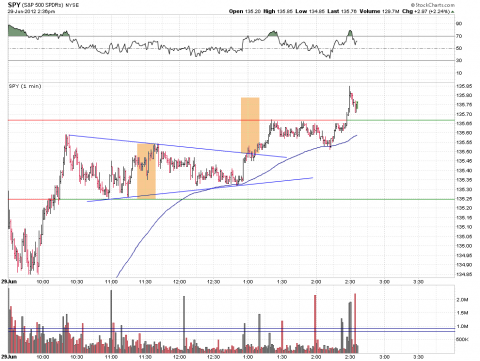Viewport: 480px width, 361px height.
Task: Click the Open value 135.20
Action: (x=253, y=11)
